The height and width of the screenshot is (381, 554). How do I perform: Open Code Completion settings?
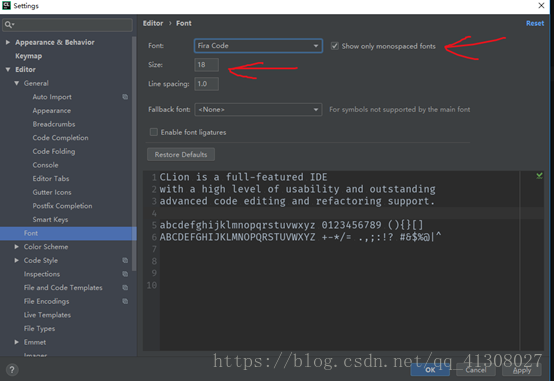[60, 138]
